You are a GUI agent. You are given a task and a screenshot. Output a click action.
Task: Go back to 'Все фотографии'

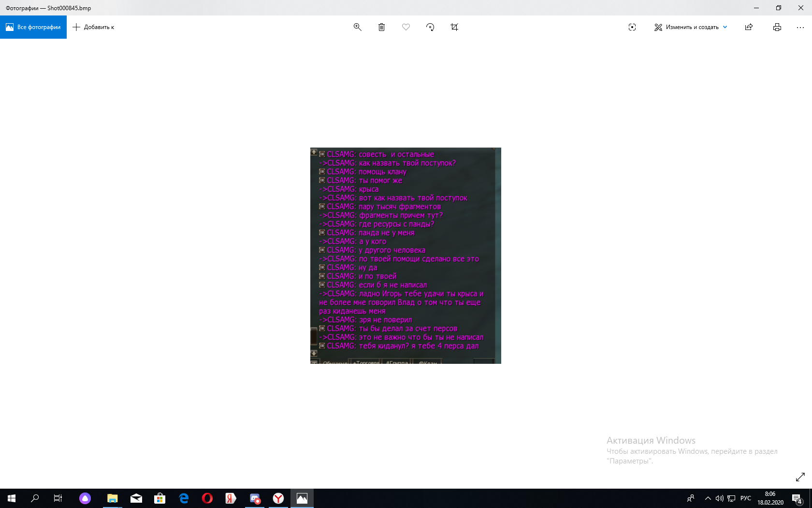coord(33,27)
